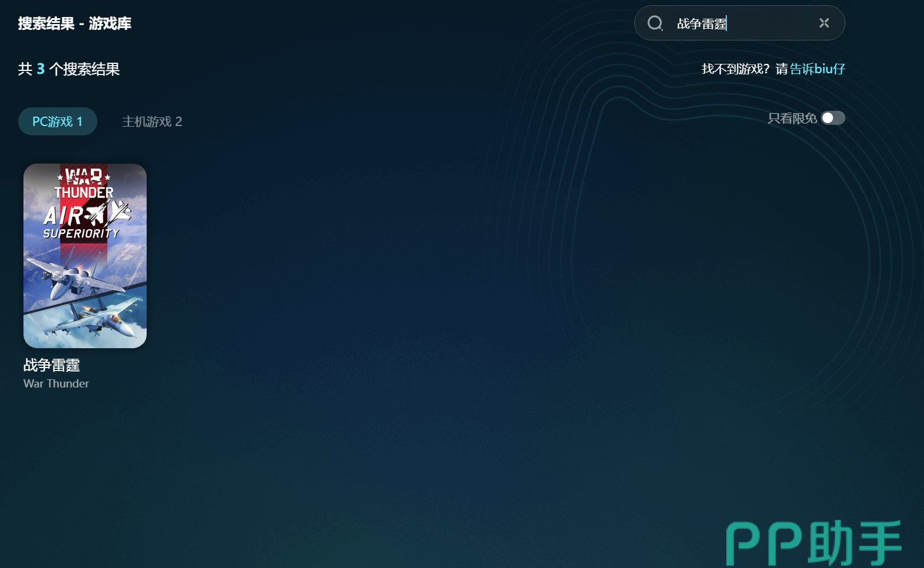This screenshot has width=924, height=568.
Task: Click the 找不到游戏? prompt text
Action: (736, 69)
